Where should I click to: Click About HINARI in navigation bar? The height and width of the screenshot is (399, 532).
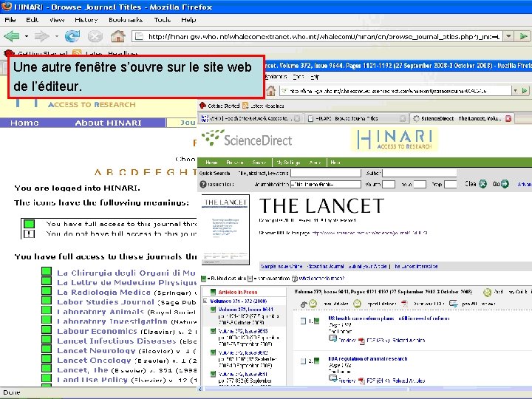[108, 123]
